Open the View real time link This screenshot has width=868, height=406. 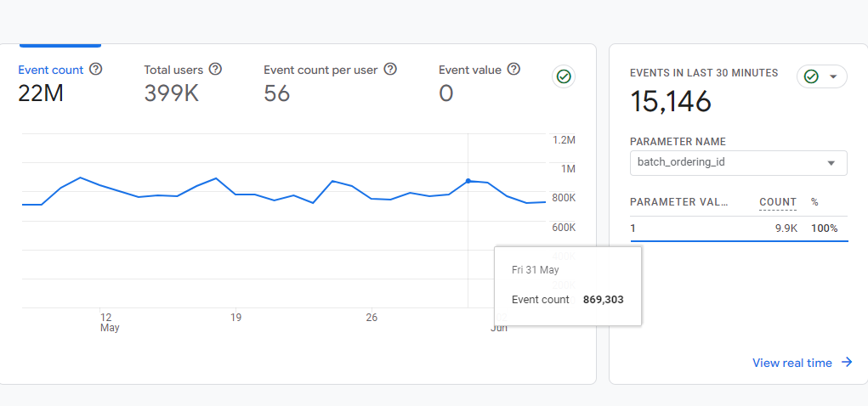tap(791, 363)
